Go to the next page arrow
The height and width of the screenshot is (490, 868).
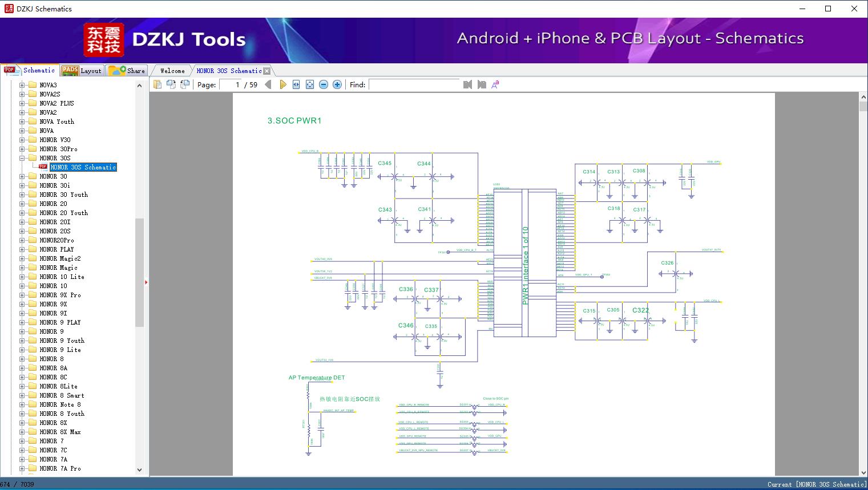(x=282, y=84)
